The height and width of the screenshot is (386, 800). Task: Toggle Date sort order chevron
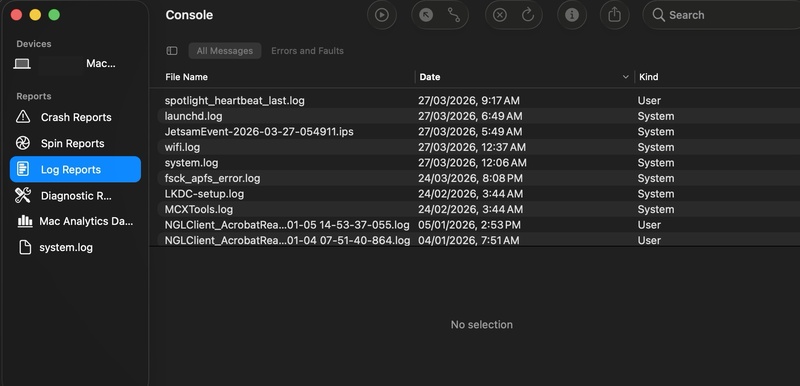click(x=626, y=77)
